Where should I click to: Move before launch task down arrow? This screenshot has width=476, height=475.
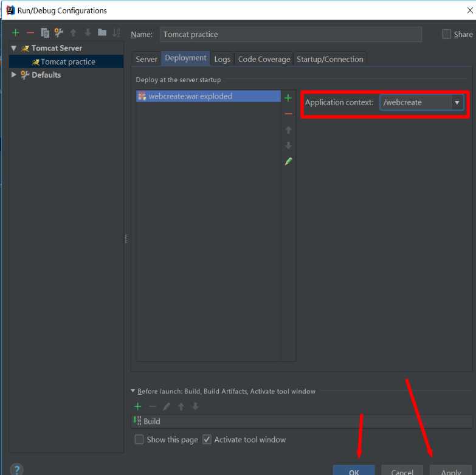pos(196,406)
